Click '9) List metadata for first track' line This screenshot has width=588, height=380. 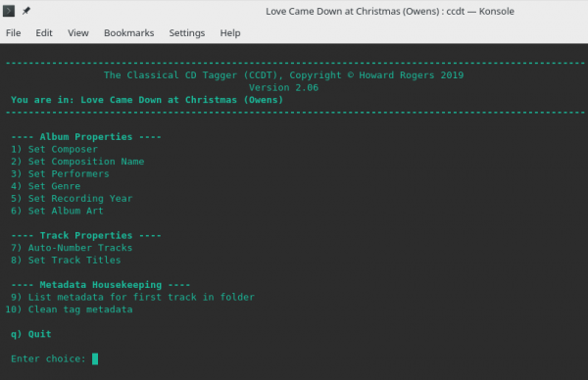click(132, 297)
